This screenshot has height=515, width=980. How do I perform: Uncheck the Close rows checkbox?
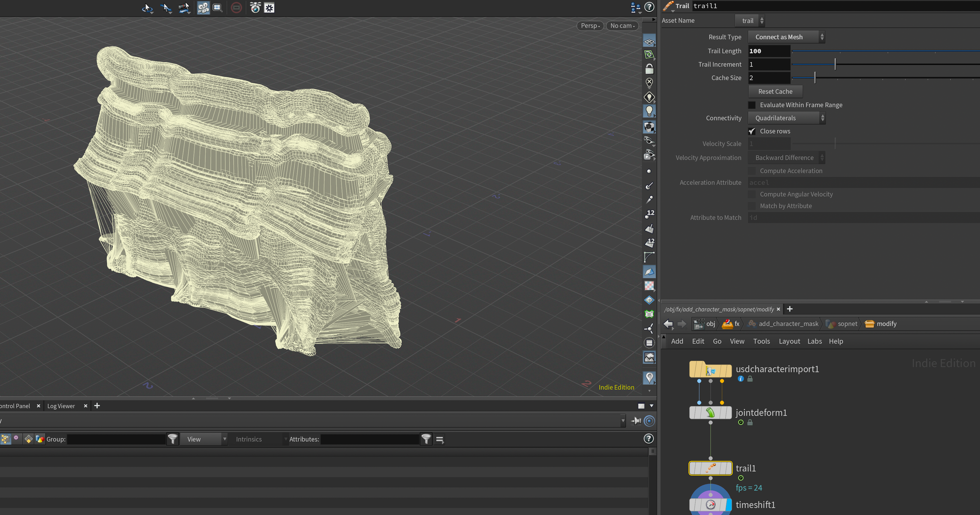click(x=752, y=131)
